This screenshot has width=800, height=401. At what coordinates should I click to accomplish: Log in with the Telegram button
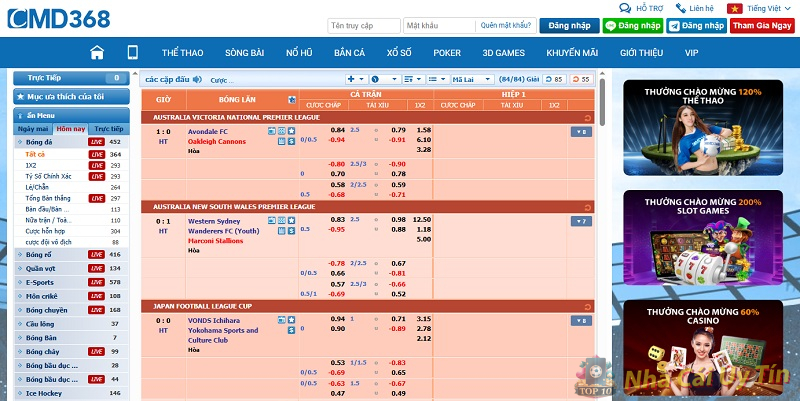(x=696, y=25)
